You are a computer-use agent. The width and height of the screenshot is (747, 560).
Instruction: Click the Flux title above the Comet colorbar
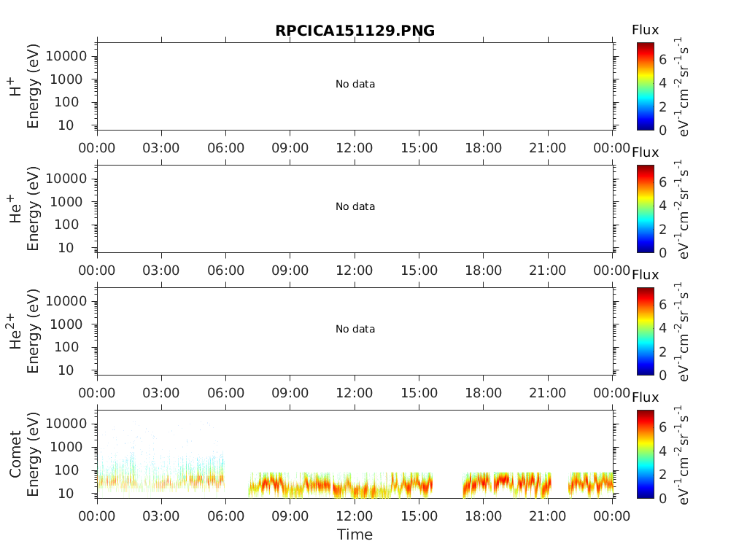[x=645, y=397]
